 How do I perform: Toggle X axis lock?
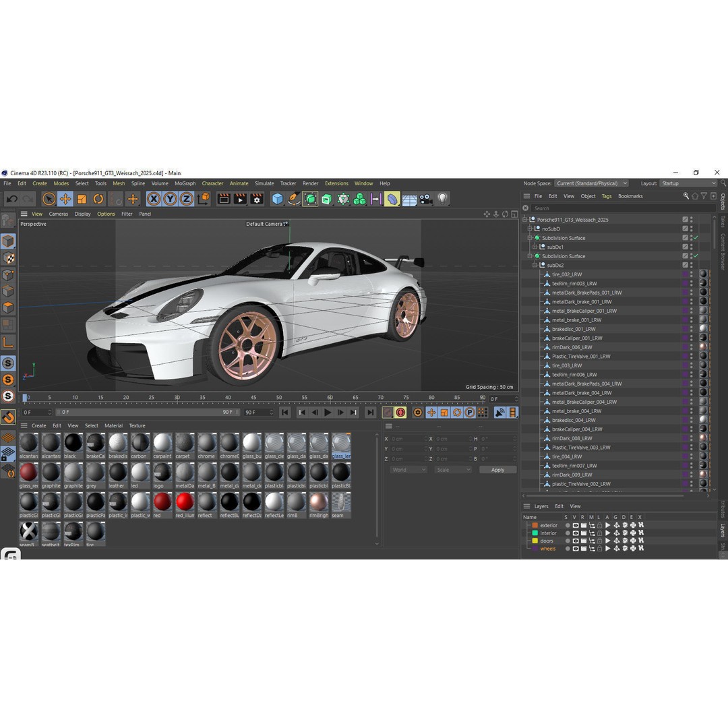tap(154, 199)
